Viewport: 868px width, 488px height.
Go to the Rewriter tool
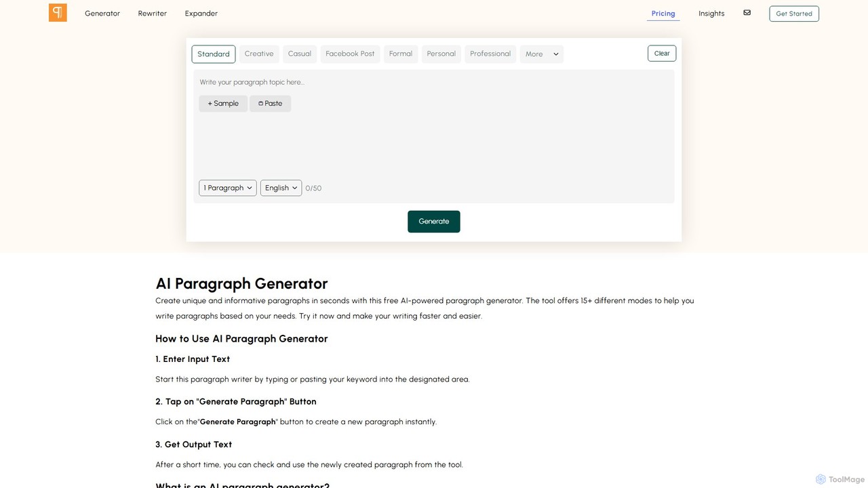click(153, 14)
